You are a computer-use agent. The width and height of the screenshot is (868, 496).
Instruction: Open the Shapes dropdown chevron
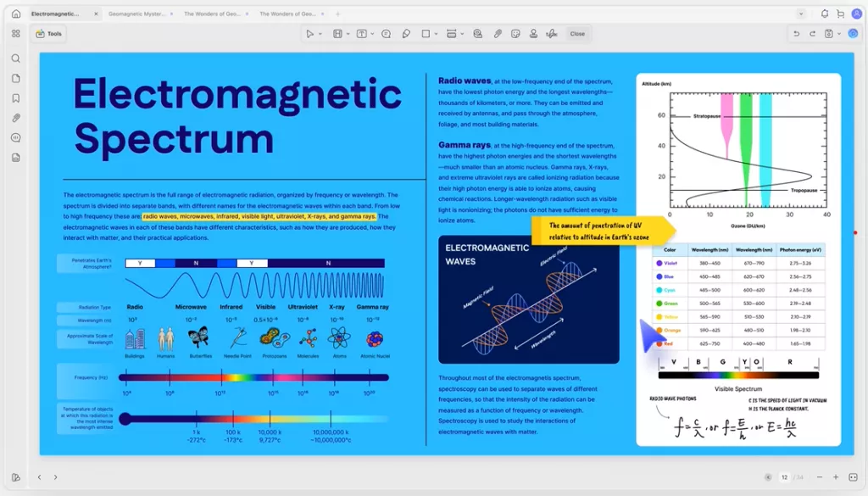pos(435,33)
